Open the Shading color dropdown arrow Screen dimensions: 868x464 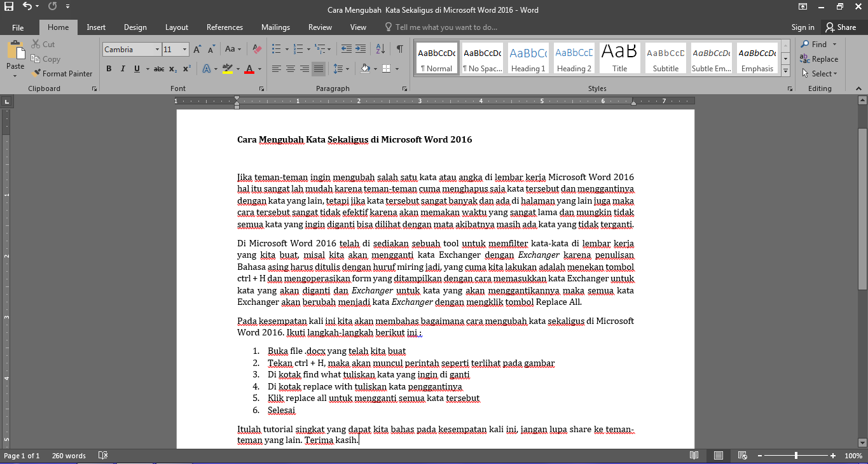(x=374, y=69)
